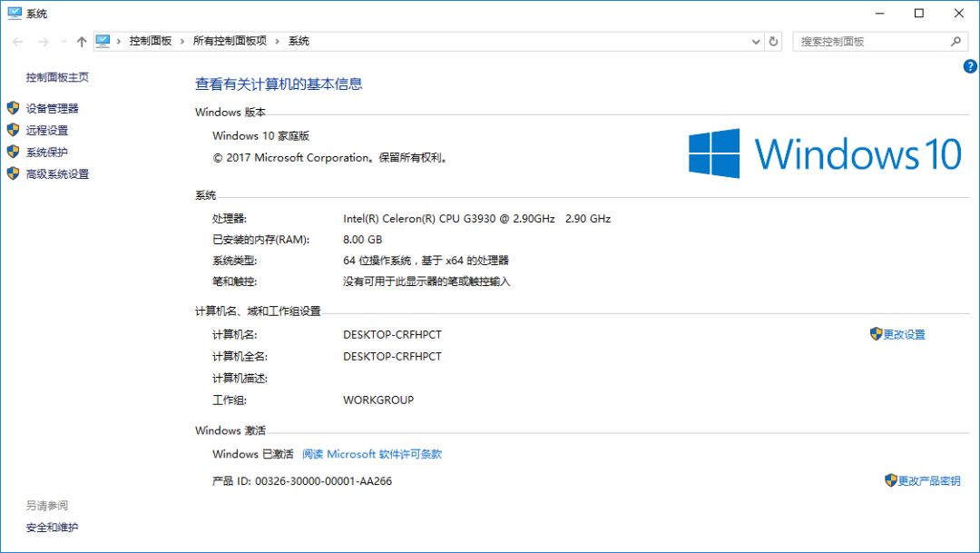
Task: Click the blue help question mark icon
Action: [x=969, y=65]
